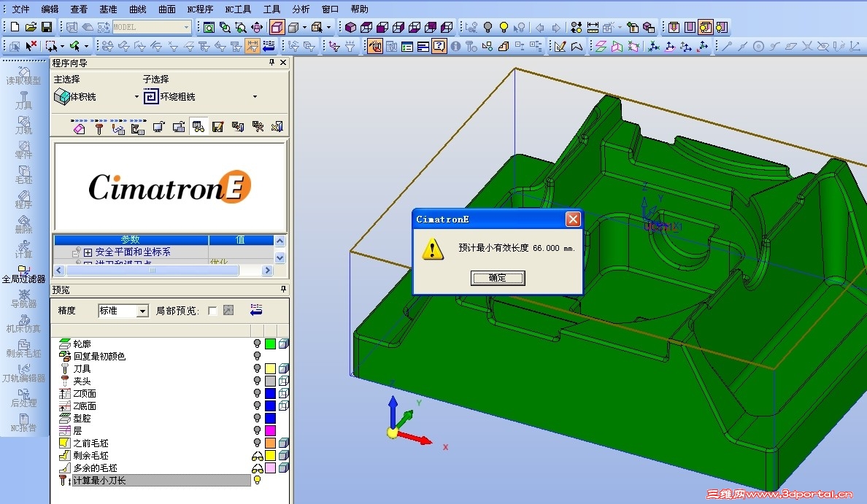Screen dimensions: 867x504
Task: Click the magenta color swatch for 层
Action: point(270,430)
